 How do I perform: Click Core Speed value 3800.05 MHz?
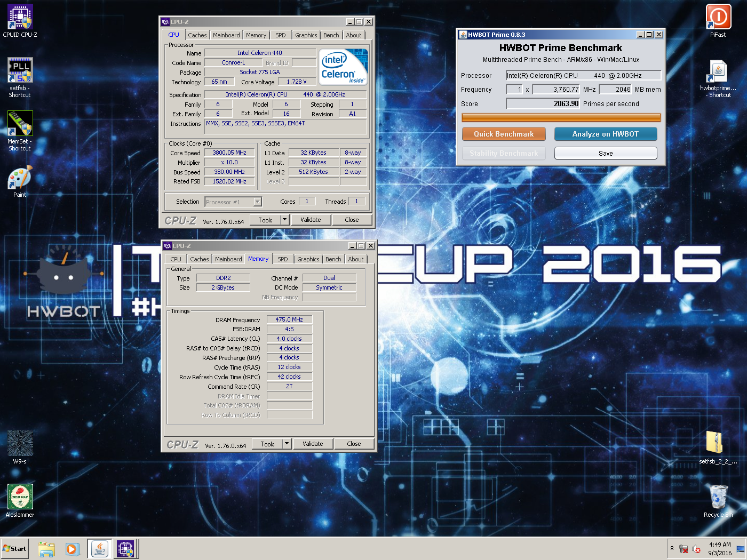pyautogui.click(x=229, y=153)
